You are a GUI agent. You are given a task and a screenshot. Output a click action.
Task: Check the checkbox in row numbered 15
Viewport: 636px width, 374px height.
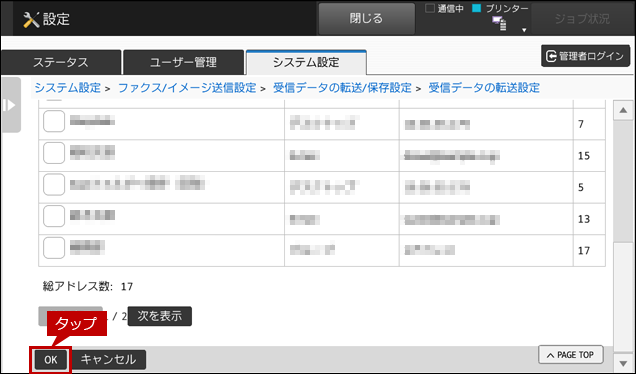pyautogui.click(x=54, y=153)
